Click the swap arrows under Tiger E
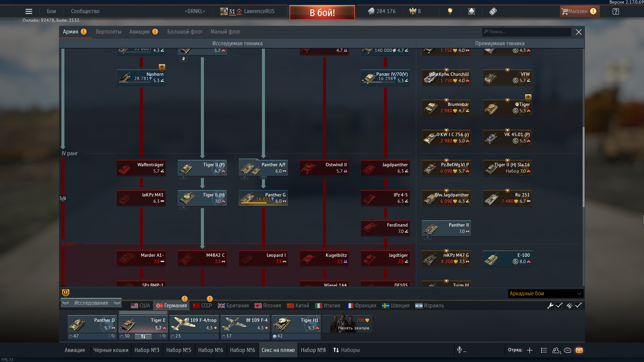This screenshot has width=644, height=362. [x=143, y=336]
